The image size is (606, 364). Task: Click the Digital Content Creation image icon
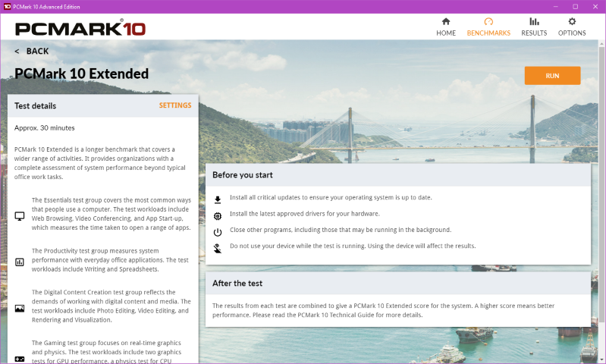(x=19, y=309)
